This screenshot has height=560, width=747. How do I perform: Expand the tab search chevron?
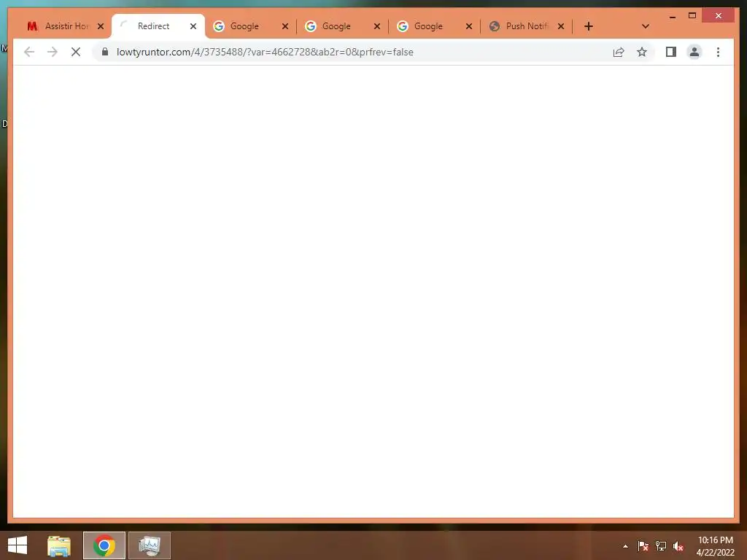645,26
